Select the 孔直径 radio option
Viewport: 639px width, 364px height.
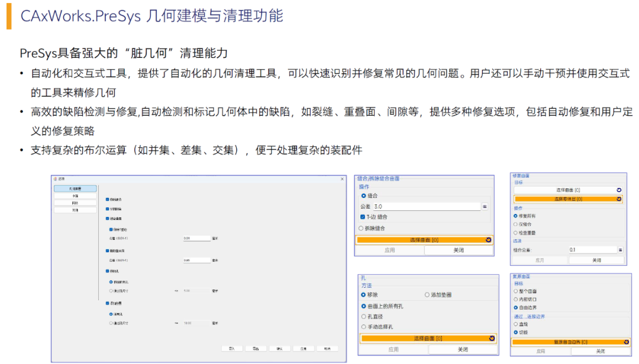363,316
